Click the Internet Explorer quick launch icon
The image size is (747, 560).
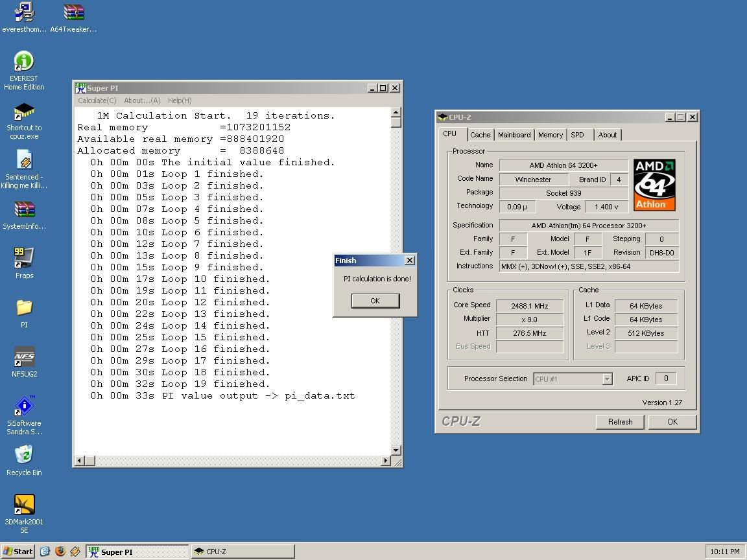pyautogui.click(x=45, y=552)
